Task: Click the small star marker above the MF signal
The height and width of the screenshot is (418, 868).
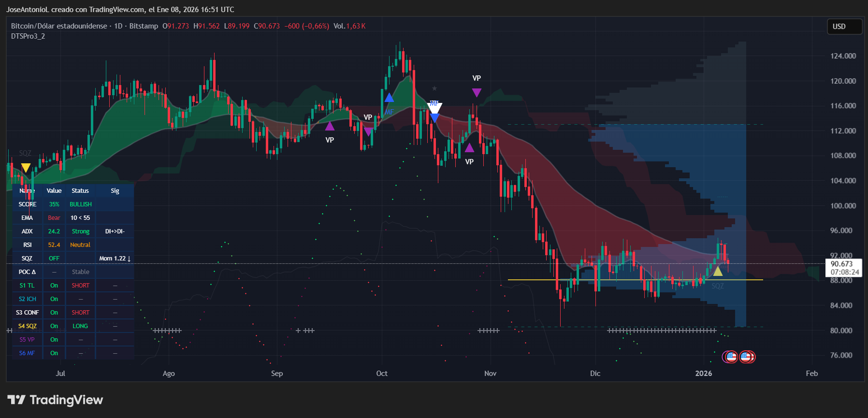Action: tap(434, 88)
